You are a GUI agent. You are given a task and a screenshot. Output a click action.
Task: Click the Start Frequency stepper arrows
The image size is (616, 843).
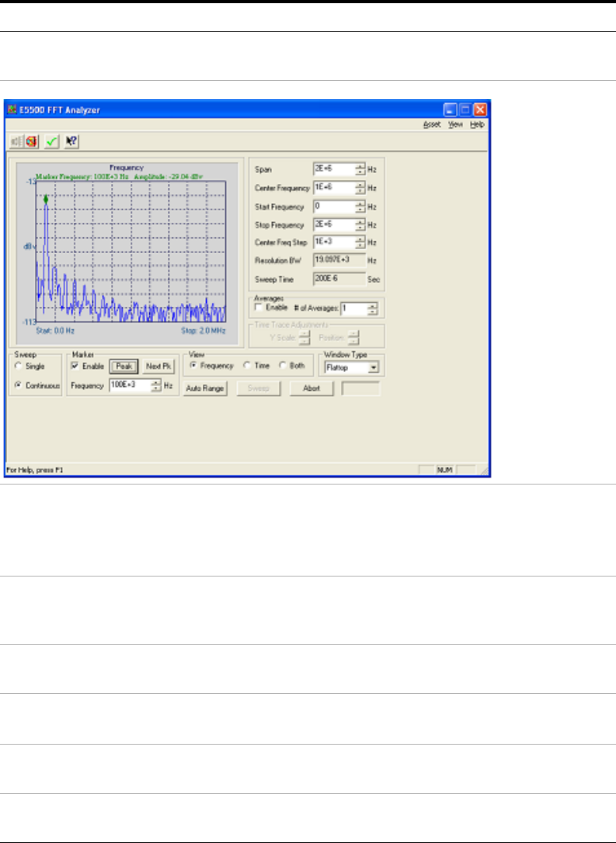click(360, 206)
